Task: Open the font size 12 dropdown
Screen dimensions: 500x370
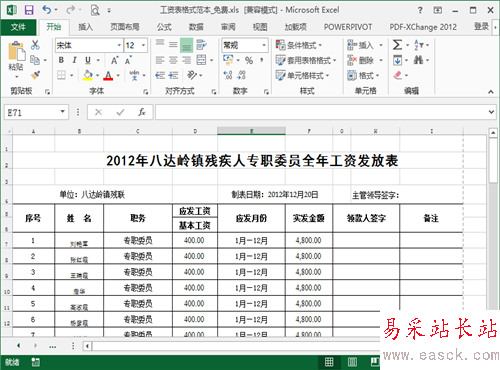Action: (x=144, y=45)
